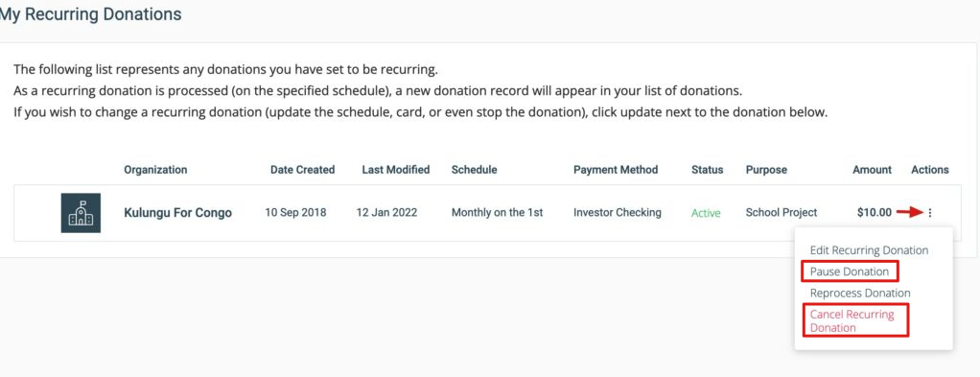The width and height of the screenshot is (980, 377).
Task: Click the Amount column header
Action: point(872,170)
